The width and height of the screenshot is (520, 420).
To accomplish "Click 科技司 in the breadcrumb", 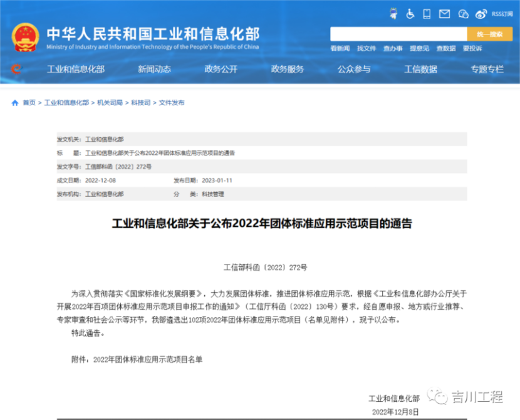I will point(141,103).
